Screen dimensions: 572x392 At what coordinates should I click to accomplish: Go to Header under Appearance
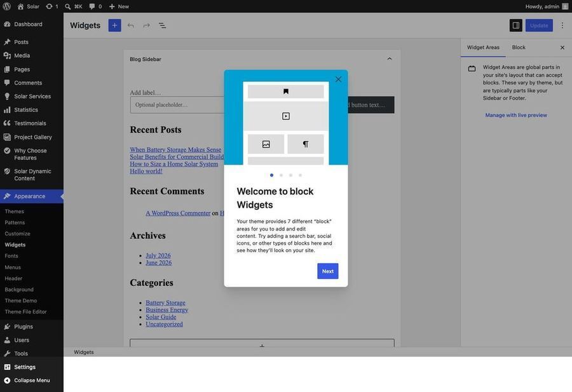tap(13, 278)
